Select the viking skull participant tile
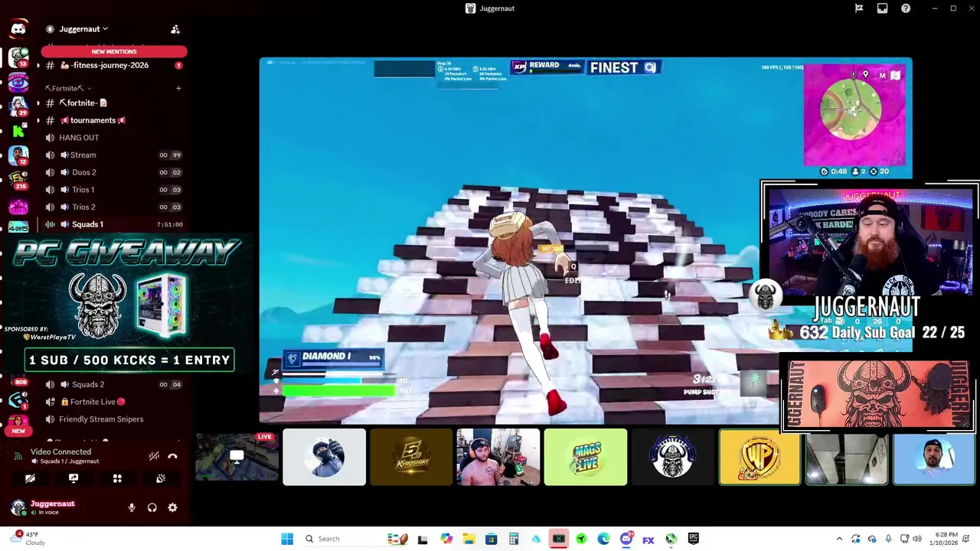980x551 pixels. pos(672,457)
